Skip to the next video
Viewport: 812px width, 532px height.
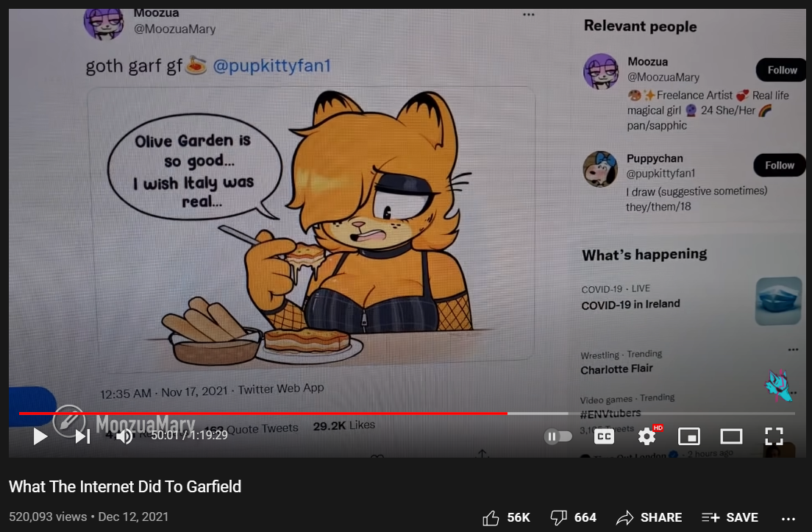(83, 436)
